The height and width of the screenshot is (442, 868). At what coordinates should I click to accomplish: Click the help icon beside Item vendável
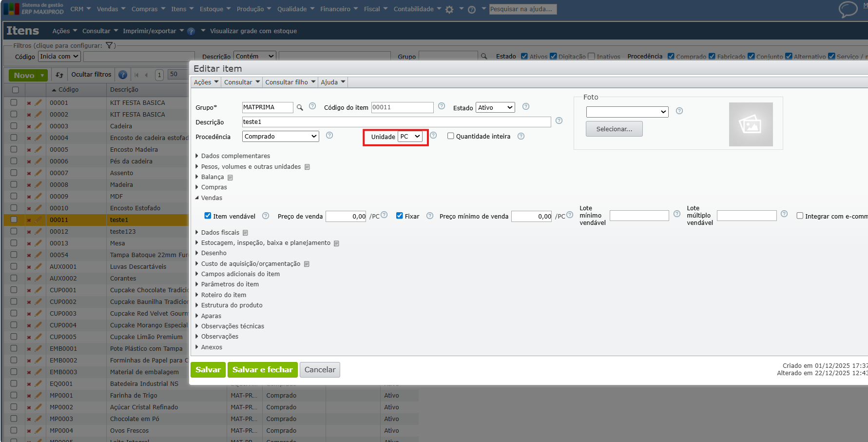point(266,216)
